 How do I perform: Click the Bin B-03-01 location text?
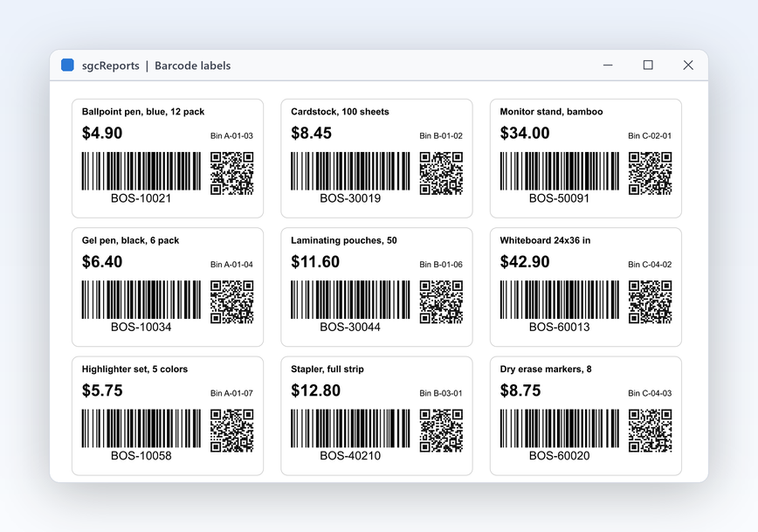[x=441, y=393]
